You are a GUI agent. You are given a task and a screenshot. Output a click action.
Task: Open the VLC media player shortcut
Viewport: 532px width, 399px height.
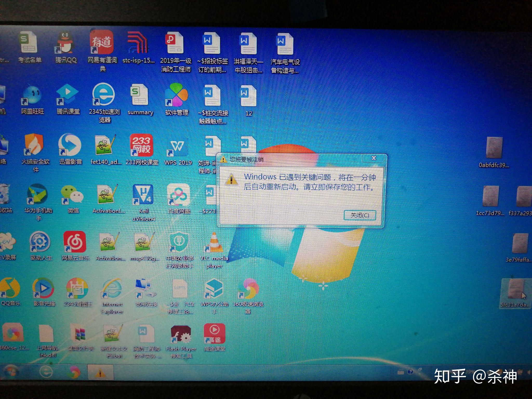[x=214, y=251]
